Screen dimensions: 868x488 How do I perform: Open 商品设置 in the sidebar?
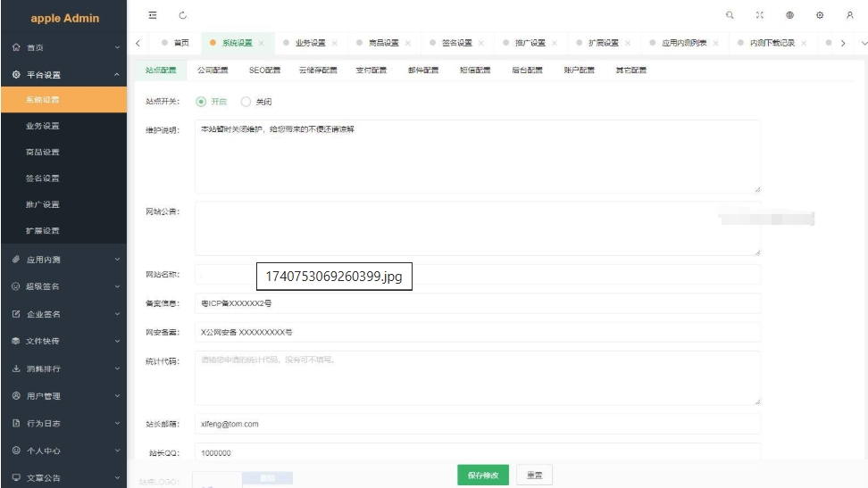43,153
